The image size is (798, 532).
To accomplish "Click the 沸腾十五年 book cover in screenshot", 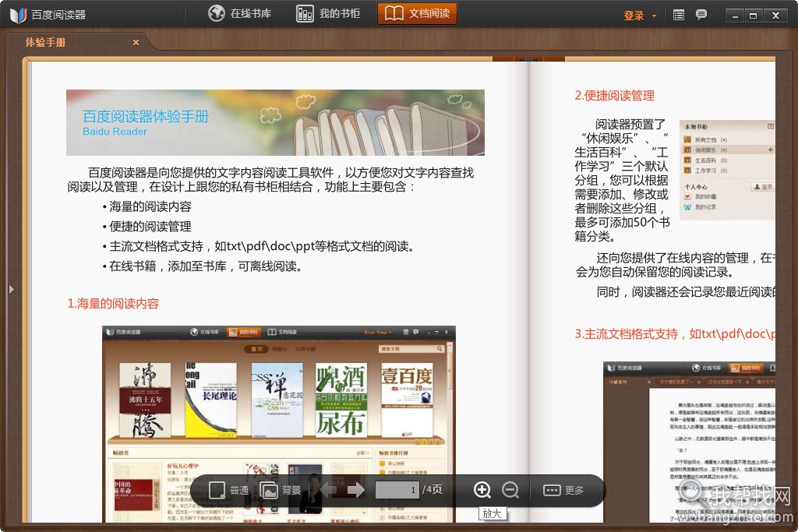I will coord(145,400).
